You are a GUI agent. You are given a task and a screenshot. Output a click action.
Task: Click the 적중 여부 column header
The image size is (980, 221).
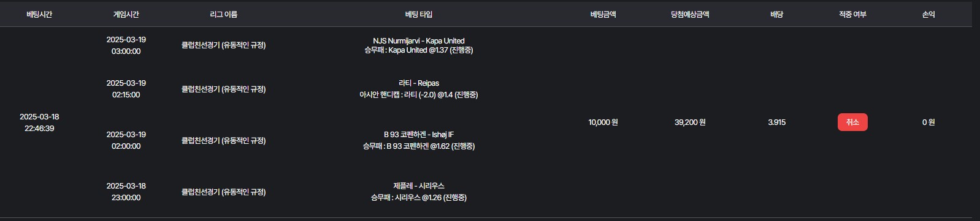click(x=852, y=14)
